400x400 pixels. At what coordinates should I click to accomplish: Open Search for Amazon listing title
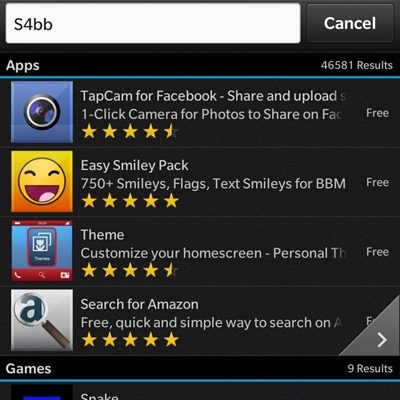coord(139,304)
